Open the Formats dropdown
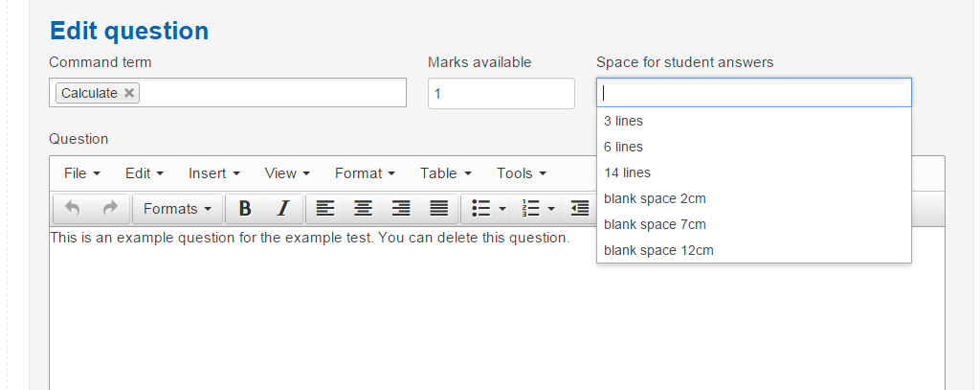Screen dimensions: 980x390 177,209
